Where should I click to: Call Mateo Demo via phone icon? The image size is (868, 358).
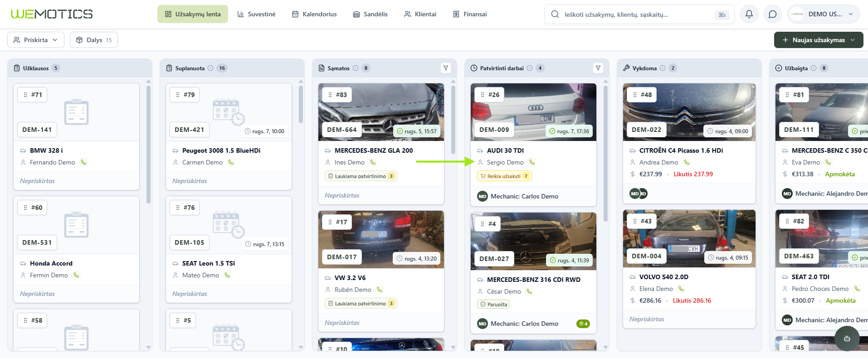227,275
